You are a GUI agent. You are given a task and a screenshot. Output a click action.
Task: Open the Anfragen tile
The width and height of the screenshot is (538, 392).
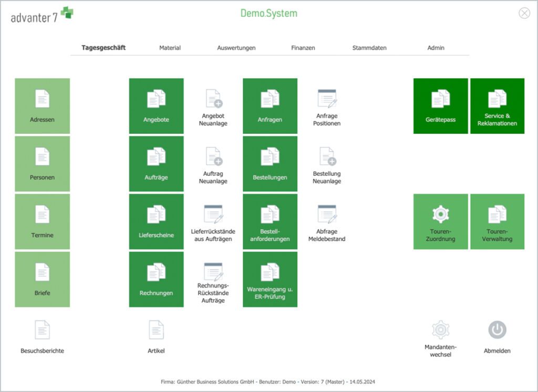coord(270,106)
